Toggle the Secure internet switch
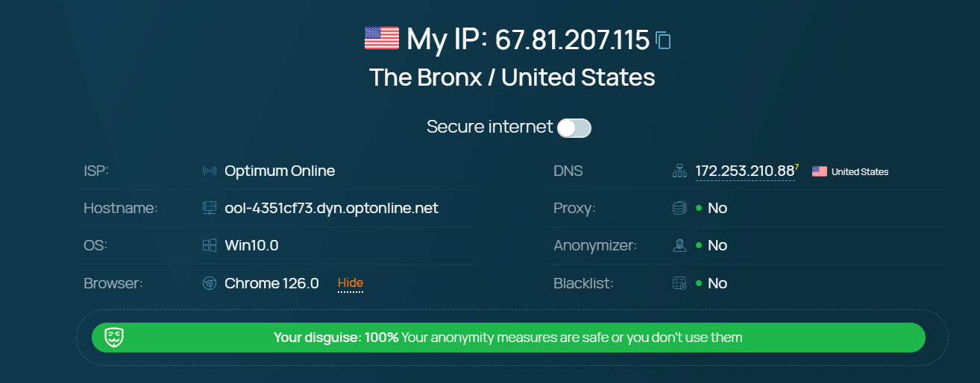The height and width of the screenshot is (383, 980). (574, 128)
